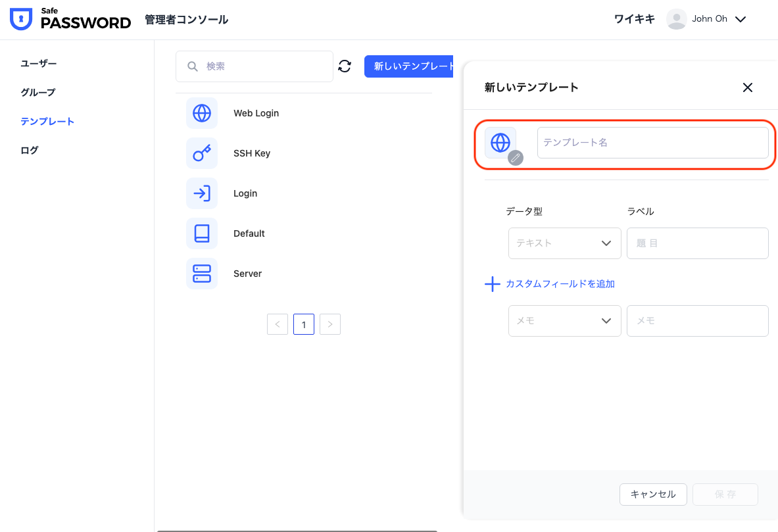Click the refresh icon beside search

(x=345, y=66)
